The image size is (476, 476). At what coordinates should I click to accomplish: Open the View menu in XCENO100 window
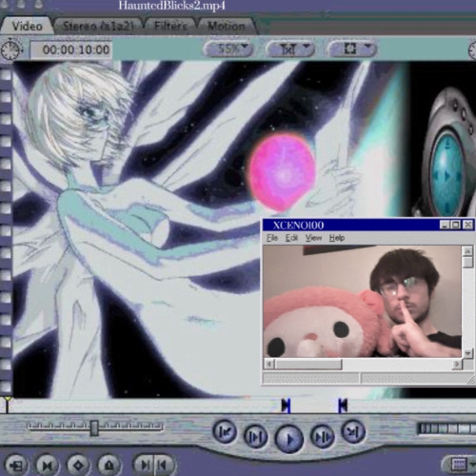(x=313, y=238)
